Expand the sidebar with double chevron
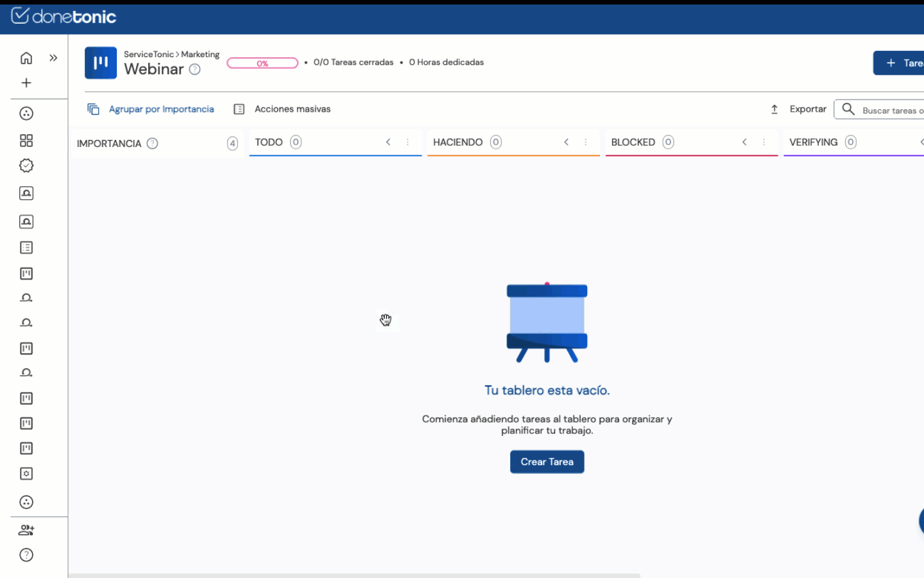Viewport: 924px width, 578px height. pyautogui.click(x=53, y=58)
